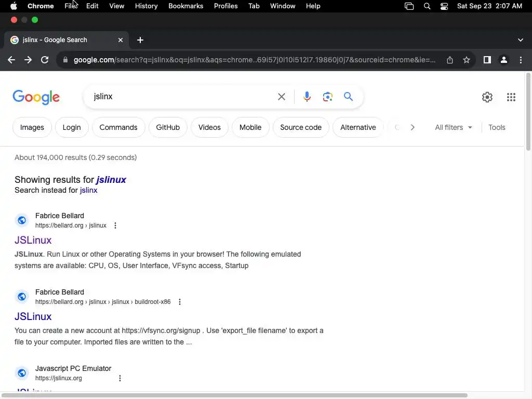
Task: Search instead for jslinx
Action: coord(88,190)
